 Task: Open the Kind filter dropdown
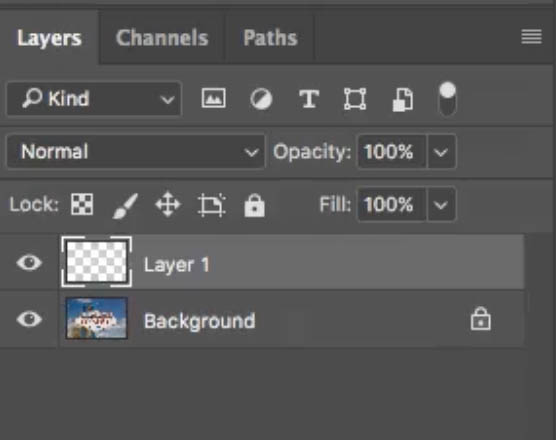tap(94, 99)
